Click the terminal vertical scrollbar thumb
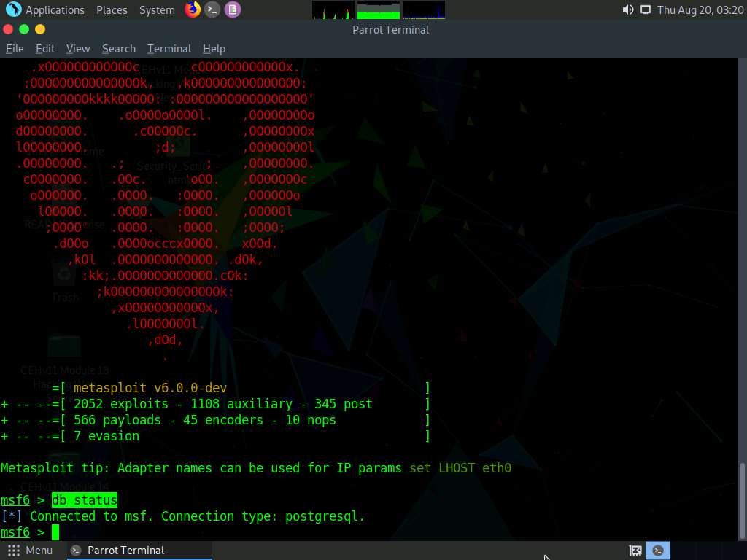The width and height of the screenshot is (747, 560). click(x=742, y=500)
